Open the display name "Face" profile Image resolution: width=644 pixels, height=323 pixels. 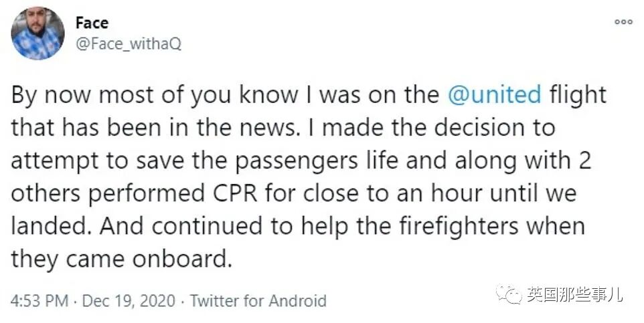tap(92, 23)
